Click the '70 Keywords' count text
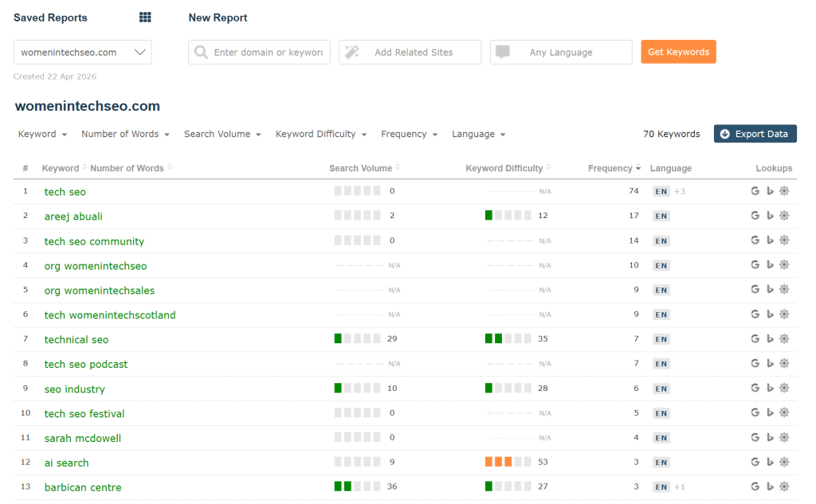Viewport: 816px width, 504px height. (x=671, y=134)
